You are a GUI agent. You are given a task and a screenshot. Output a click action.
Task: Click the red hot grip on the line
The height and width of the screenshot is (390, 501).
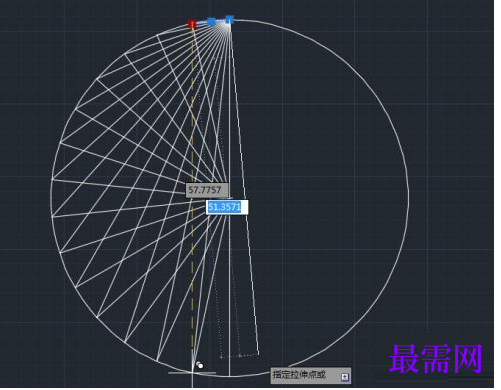tap(191, 24)
